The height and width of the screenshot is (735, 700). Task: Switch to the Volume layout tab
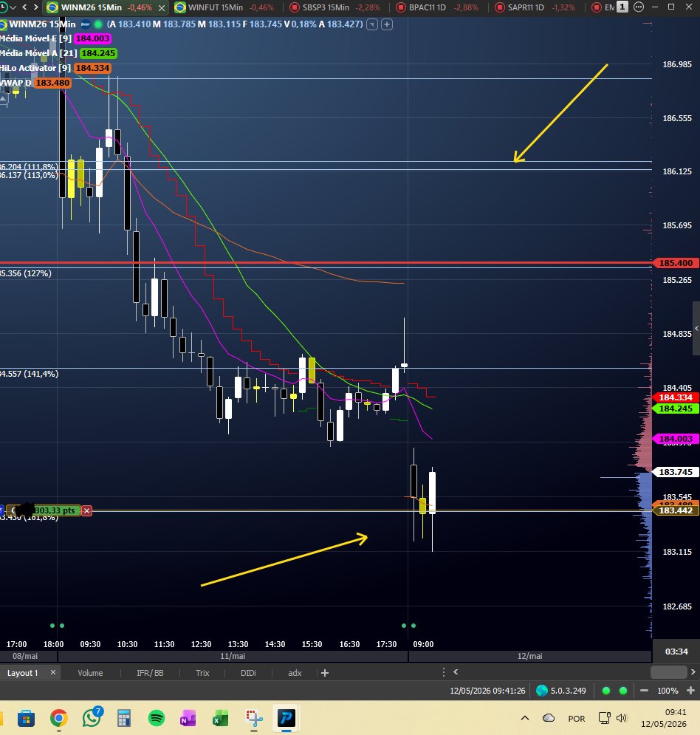click(90, 673)
